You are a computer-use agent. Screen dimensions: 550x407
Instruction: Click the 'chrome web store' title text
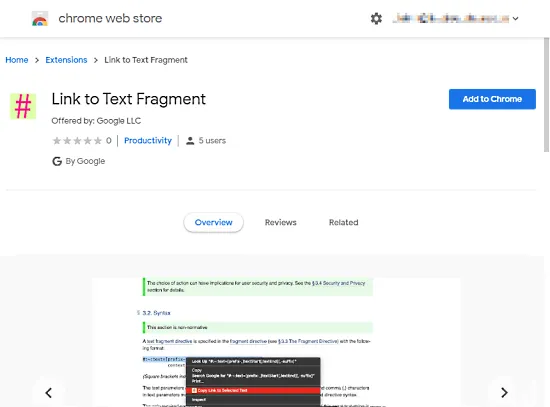coord(110,18)
